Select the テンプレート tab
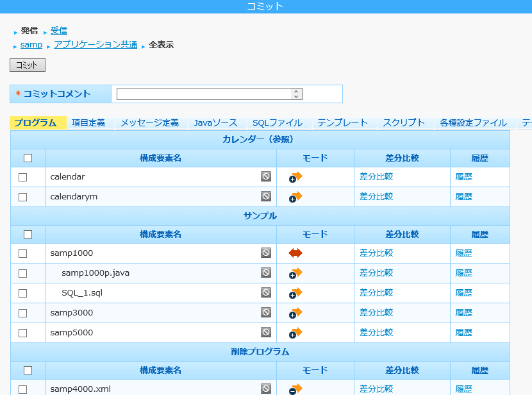 [343, 122]
